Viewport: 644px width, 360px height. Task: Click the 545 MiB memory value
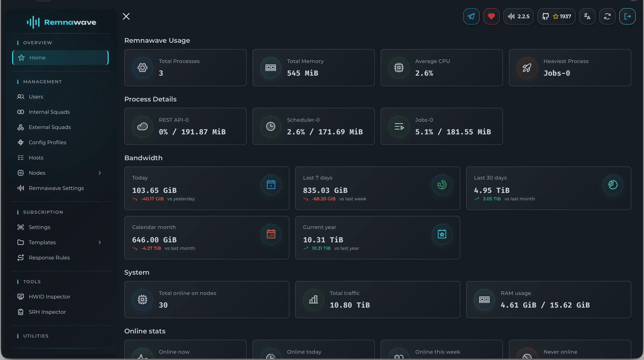click(302, 73)
